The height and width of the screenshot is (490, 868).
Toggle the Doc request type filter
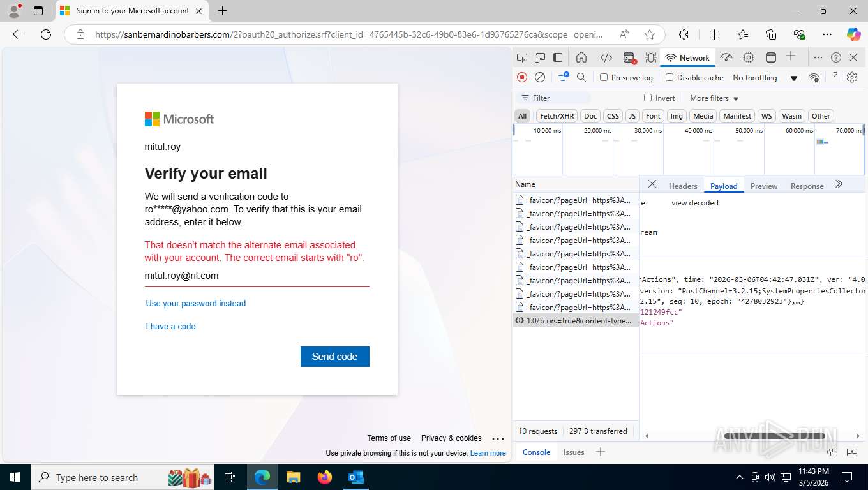coord(590,115)
